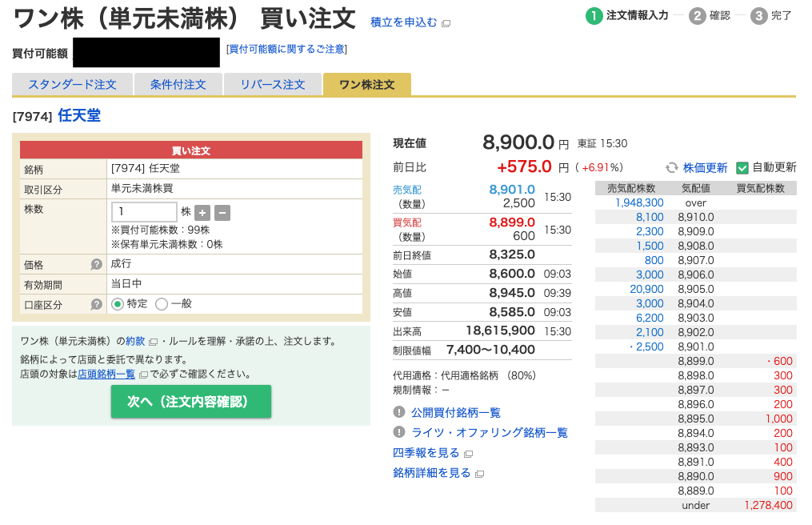Click the info icon beside ライツ・オファリング銘柄一覧
Viewport: 812px width, 525px height.
(398, 431)
